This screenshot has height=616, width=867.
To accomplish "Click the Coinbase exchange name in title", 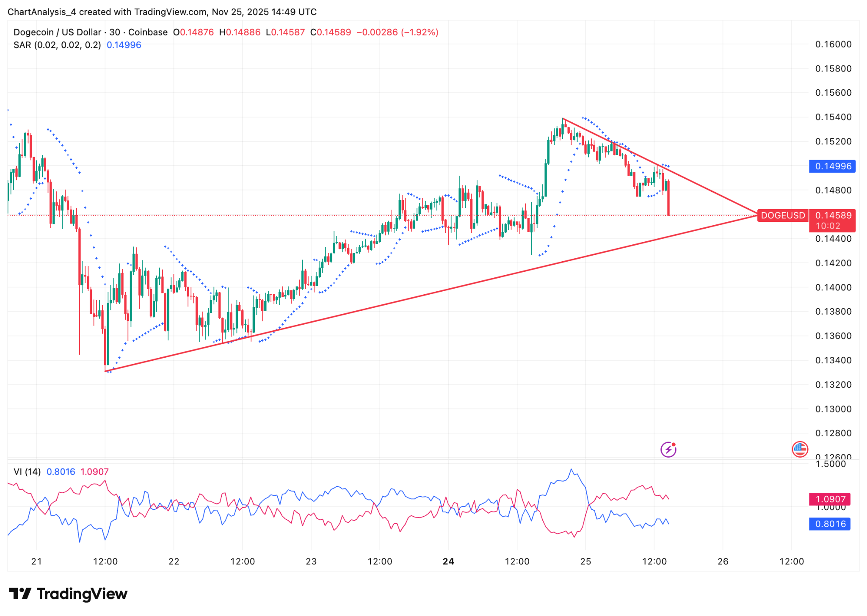I will pyautogui.click(x=148, y=32).
